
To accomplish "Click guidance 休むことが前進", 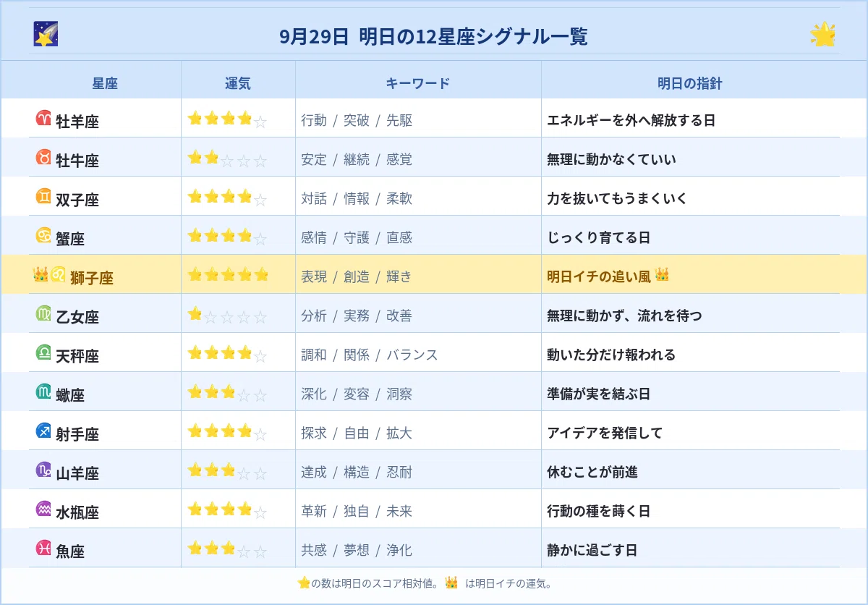I will tap(592, 472).
